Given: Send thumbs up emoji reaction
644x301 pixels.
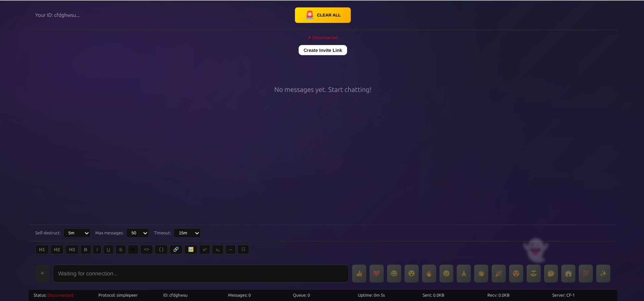Looking at the screenshot, I should click(359, 273).
